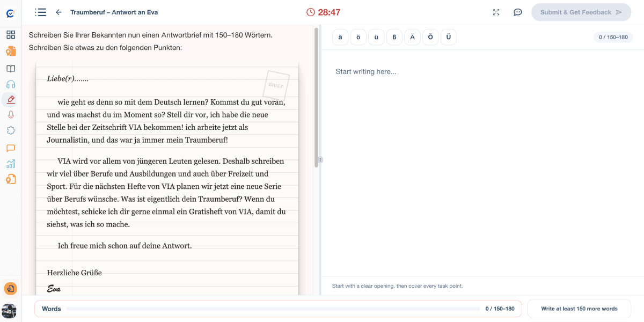Insert ß character

tap(394, 37)
